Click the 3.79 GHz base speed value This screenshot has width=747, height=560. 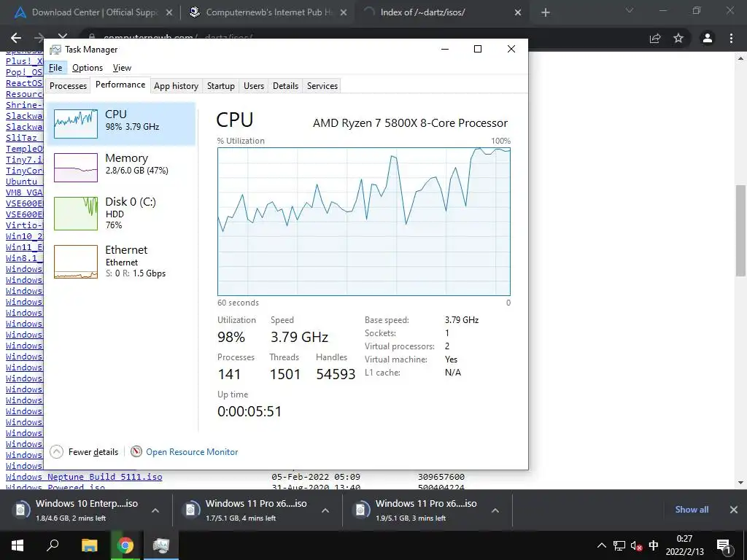coord(462,320)
